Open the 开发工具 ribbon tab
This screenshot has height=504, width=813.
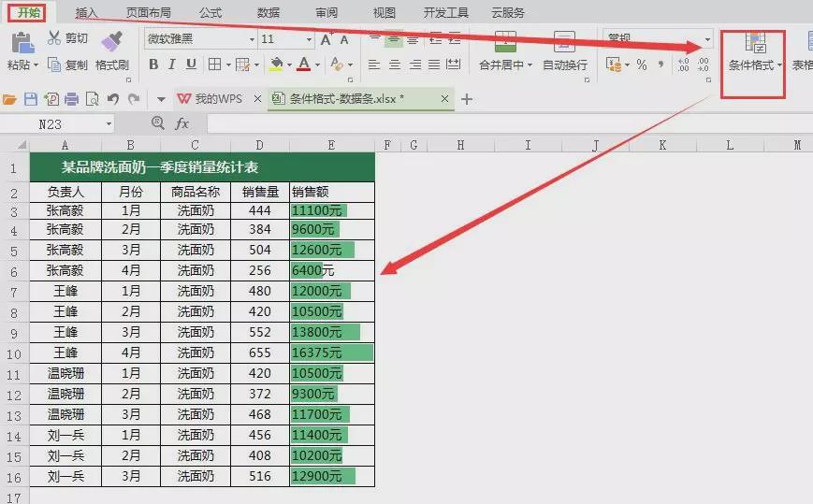click(446, 12)
